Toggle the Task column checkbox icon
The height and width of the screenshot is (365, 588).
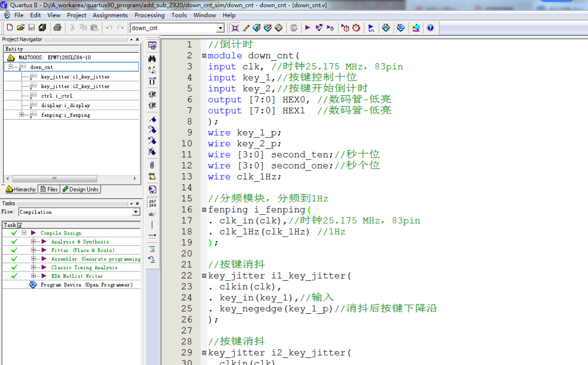click(x=20, y=225)
